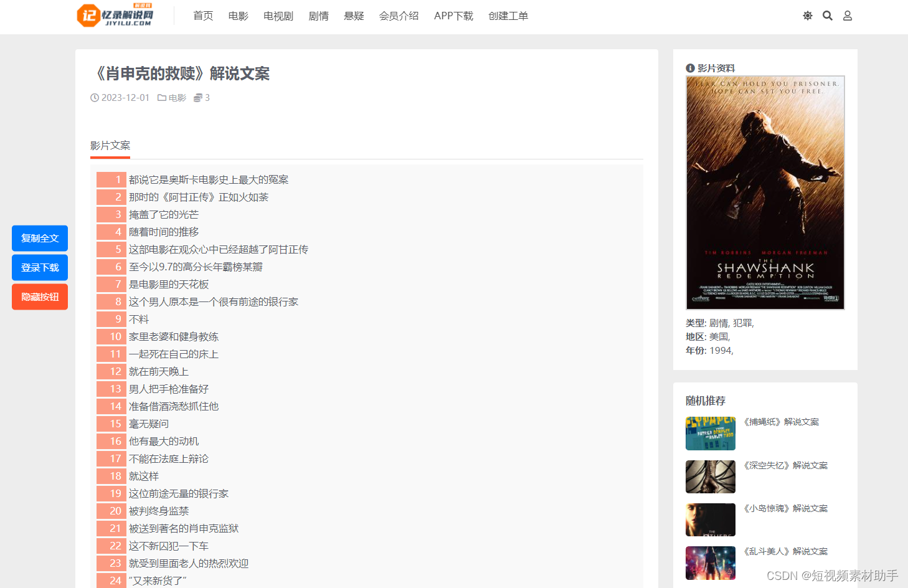Click line 11 一起死在自己的床上

coord(174,354)
